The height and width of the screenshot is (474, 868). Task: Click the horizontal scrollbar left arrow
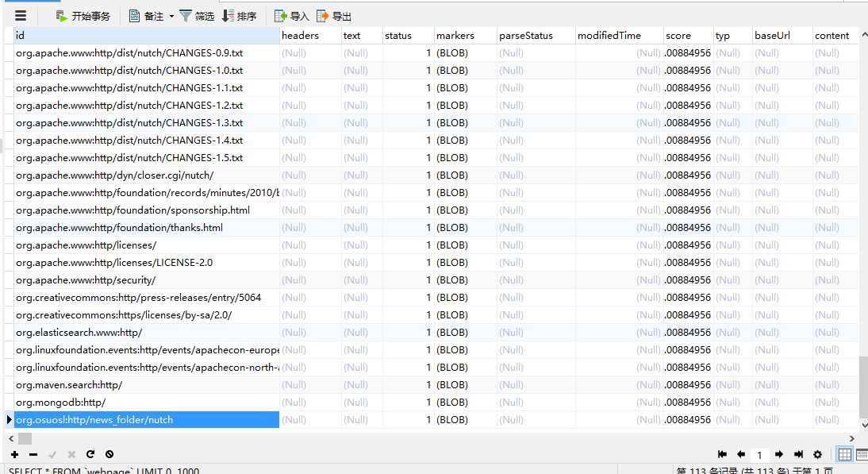tap(11, 438)
